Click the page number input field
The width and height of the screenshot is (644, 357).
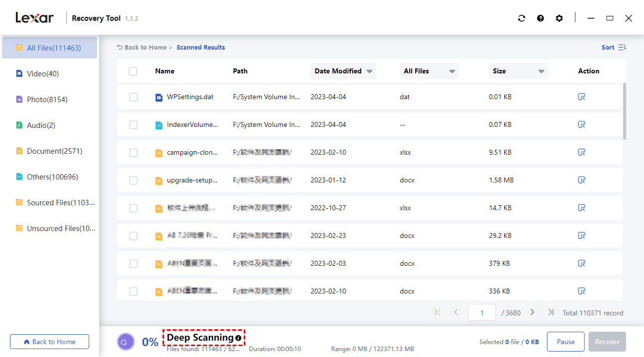(482, 313)
